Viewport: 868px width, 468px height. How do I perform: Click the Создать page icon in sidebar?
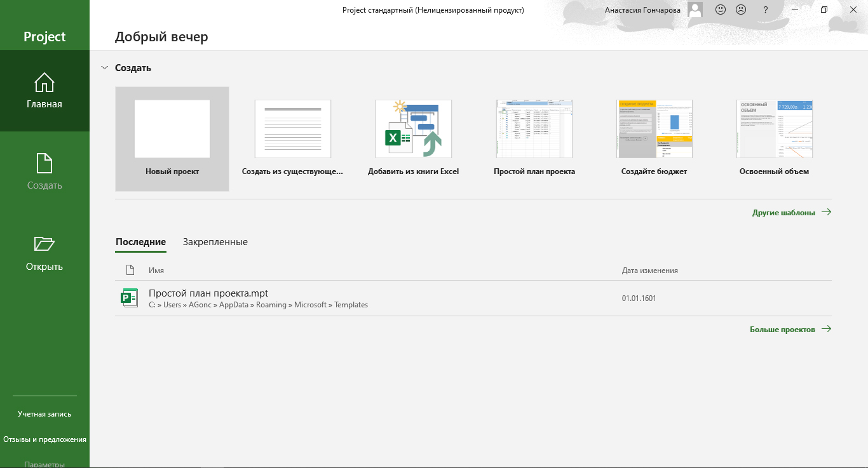click(44, 163)
